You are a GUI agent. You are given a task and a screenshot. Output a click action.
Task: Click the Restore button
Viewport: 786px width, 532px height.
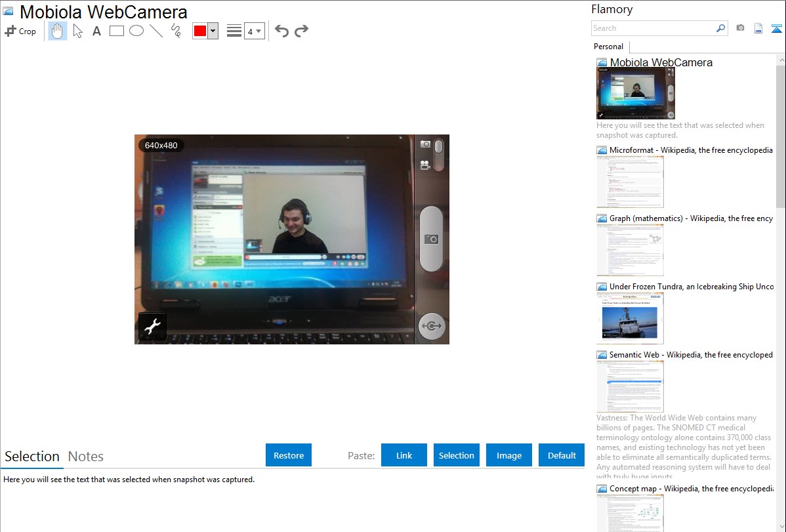tap(289, 455)
